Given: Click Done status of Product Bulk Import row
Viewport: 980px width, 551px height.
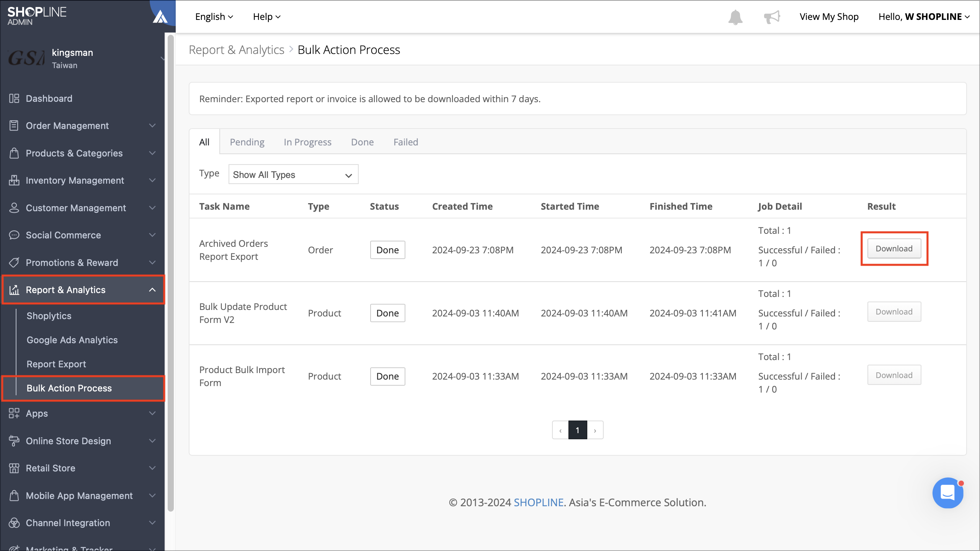Looking at the screenshot, I should coord(387,376).
